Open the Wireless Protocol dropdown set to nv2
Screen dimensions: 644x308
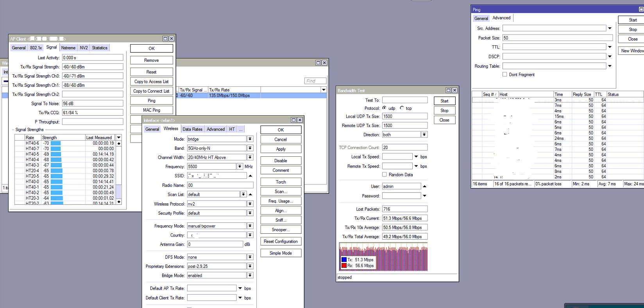point(250,204)
